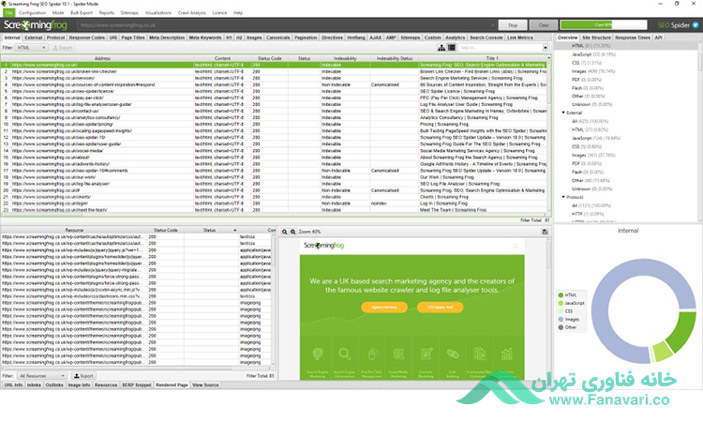703x422 pixels.
Task: Switch to the Page Titles tab
Action: coord(133,38)
